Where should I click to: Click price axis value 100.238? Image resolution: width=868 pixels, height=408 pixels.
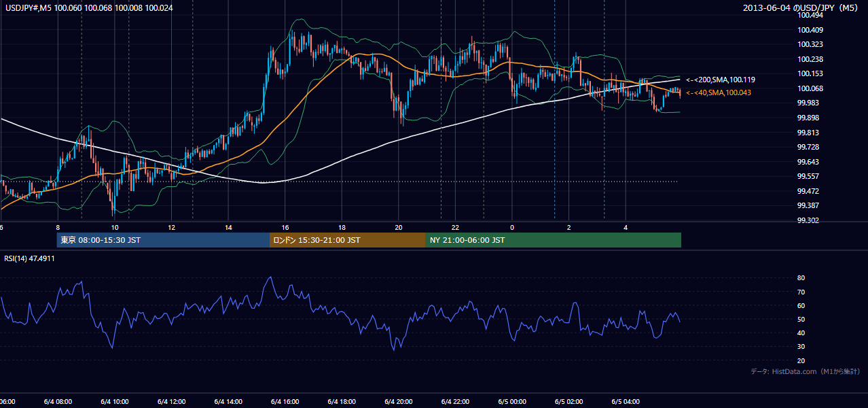pos(810,59)
